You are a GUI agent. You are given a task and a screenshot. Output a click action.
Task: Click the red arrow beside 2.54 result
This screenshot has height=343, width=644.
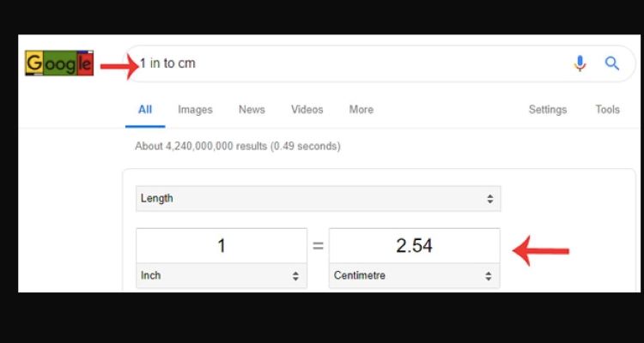[x=541, y=250]
